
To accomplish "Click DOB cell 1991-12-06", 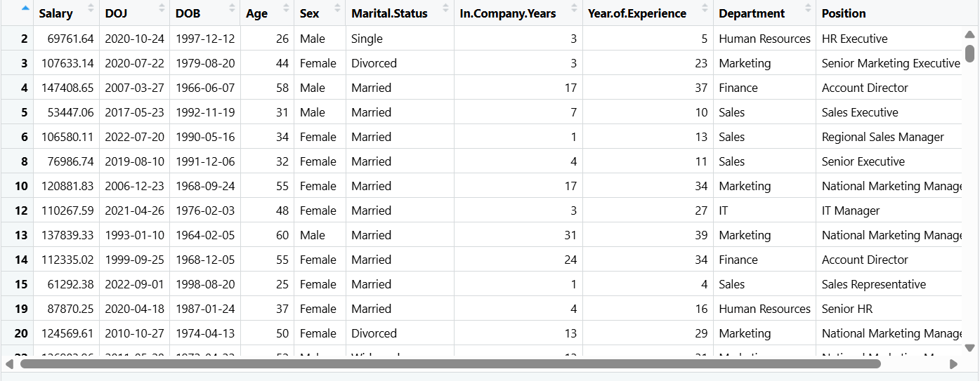I will click(205, 161).
